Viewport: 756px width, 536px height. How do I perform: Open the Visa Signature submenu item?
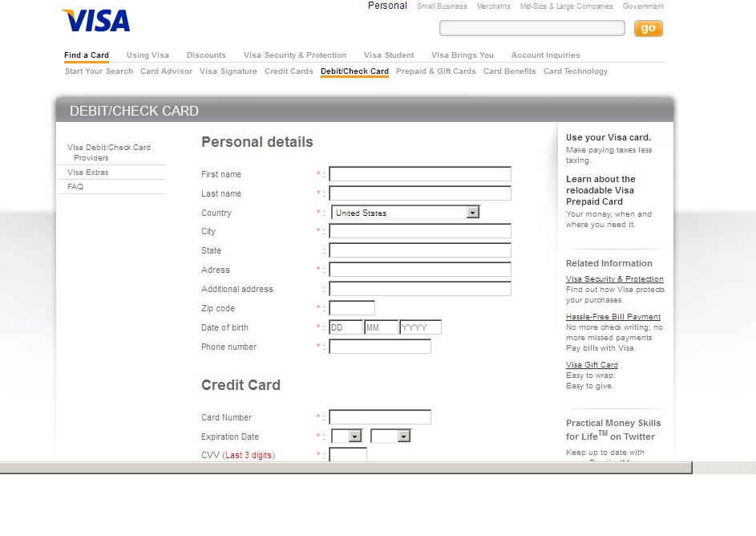(228, 71)
